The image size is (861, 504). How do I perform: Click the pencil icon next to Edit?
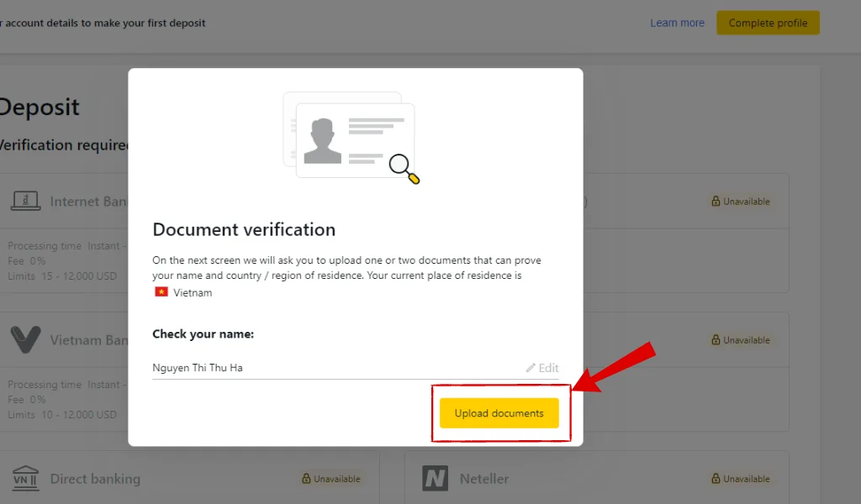click(531, 367)
